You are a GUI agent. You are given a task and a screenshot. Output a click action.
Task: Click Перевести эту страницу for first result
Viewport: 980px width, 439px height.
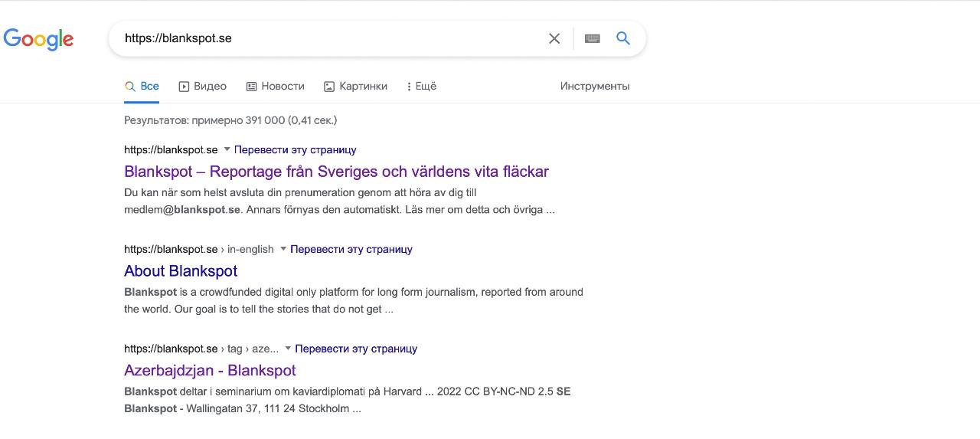(x=295, y=150)
